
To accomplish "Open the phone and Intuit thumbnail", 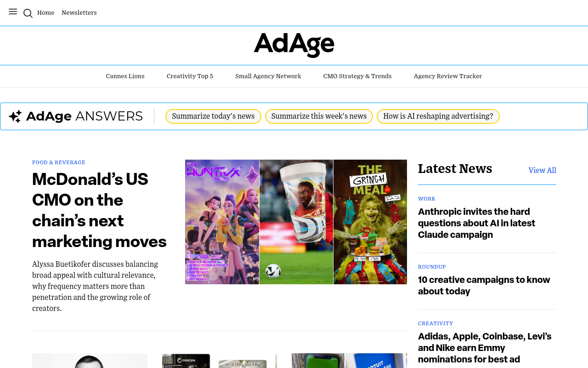I will click(x=349, y=361).
